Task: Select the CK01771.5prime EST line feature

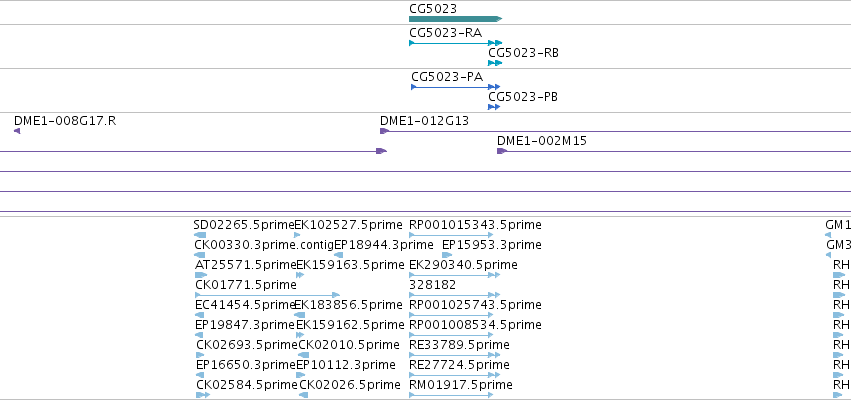Action: pos(267,295)
